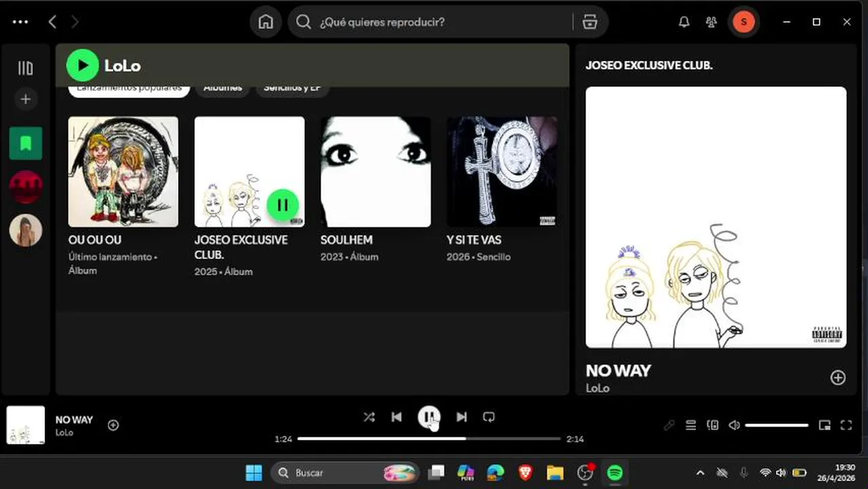
Task: Click the now-playing bar album thumbnail
Action: click(26, 425)
